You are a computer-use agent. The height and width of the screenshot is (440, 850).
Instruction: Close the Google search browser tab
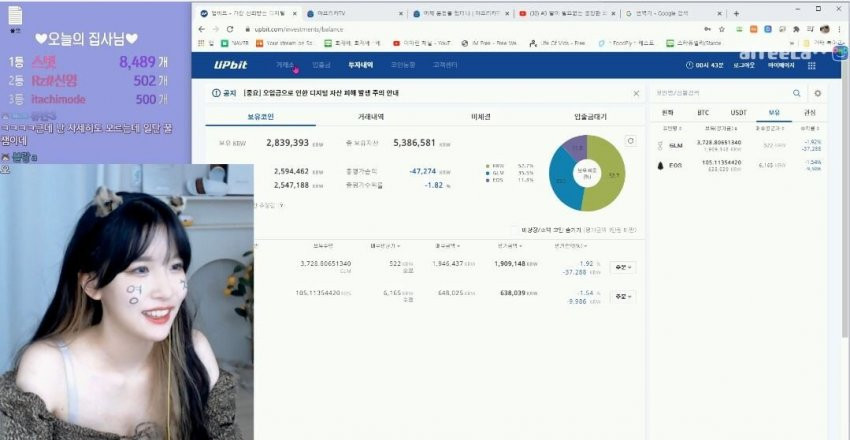720,14
